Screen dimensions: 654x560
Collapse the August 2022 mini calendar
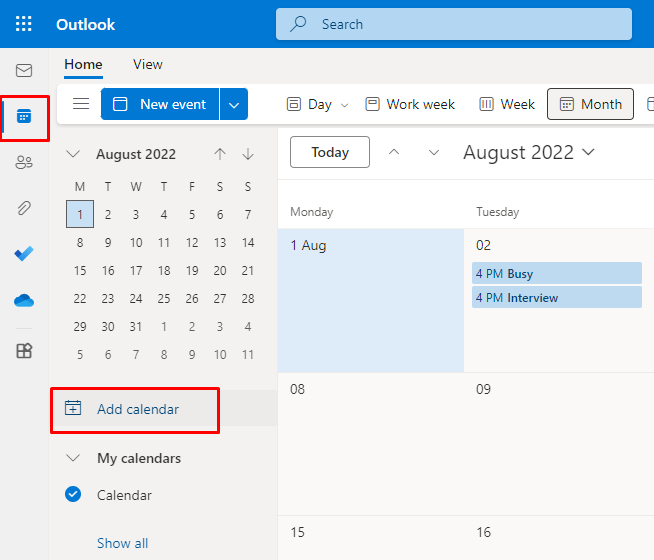coord(73,154)
